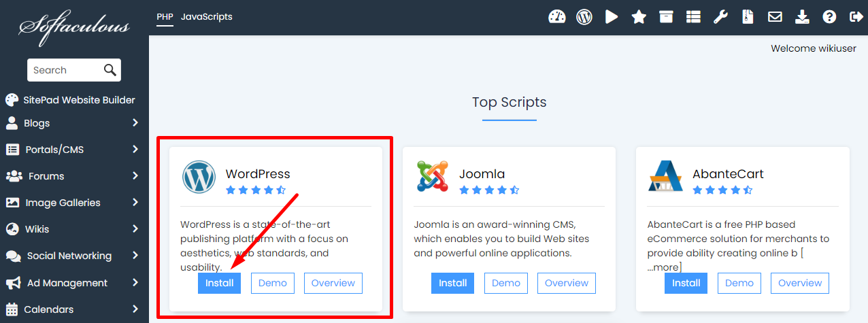The height and width of the screenshot is (323, 868).
Task: Click the Wikis globe icon
Action: (12, 229)
